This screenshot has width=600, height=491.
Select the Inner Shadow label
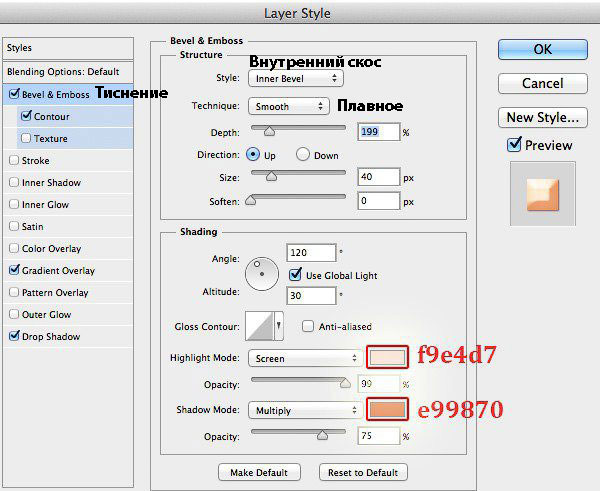point(51,183)
